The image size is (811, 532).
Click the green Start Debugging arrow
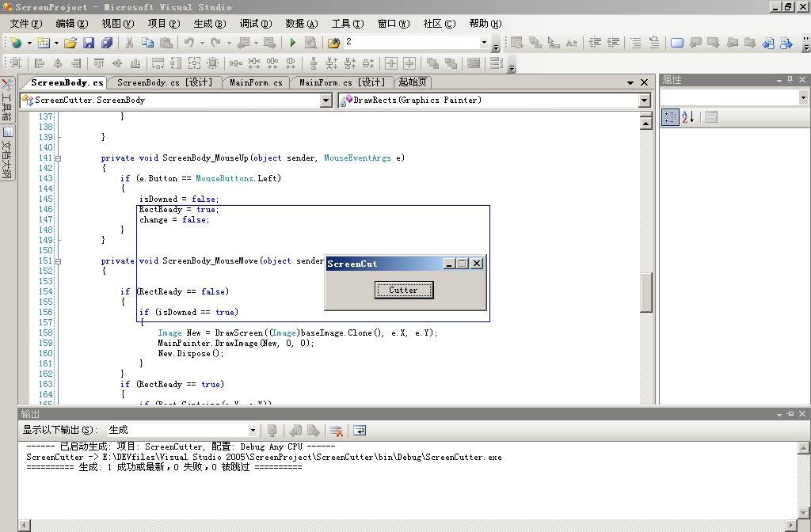click(x=293, y=43)
